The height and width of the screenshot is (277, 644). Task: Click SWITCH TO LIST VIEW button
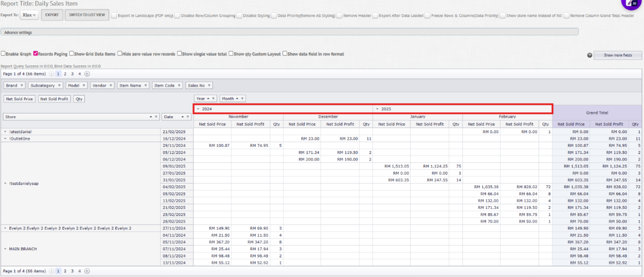click(x=87, y=15)
